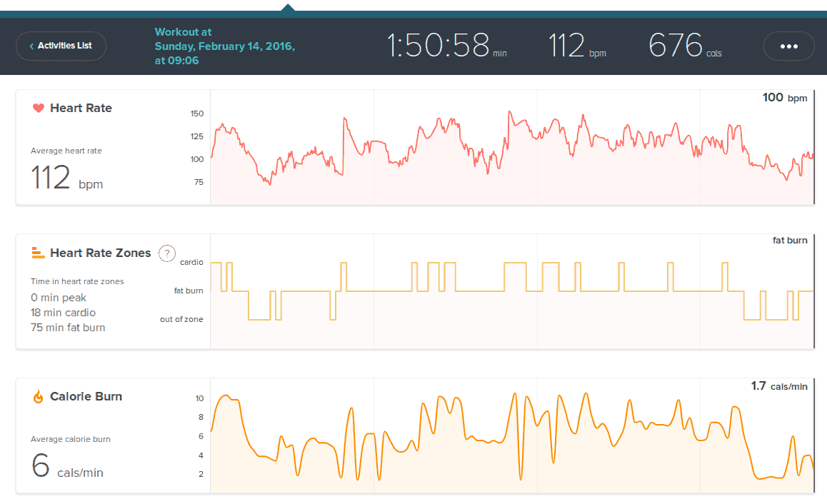Click the orange bars Heart Rate Zones icon
Screen dimensions: 827x504
click(39, 253)
